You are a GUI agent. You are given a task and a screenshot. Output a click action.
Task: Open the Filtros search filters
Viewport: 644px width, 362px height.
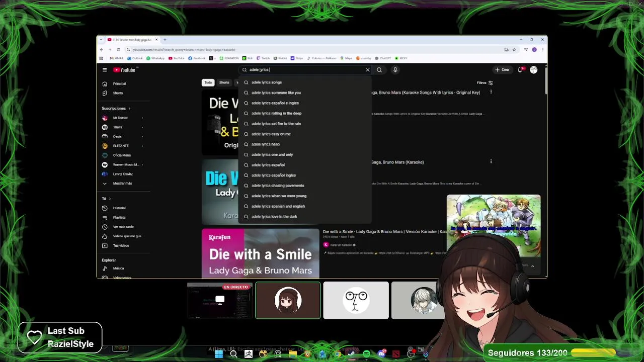coord(485,83)
